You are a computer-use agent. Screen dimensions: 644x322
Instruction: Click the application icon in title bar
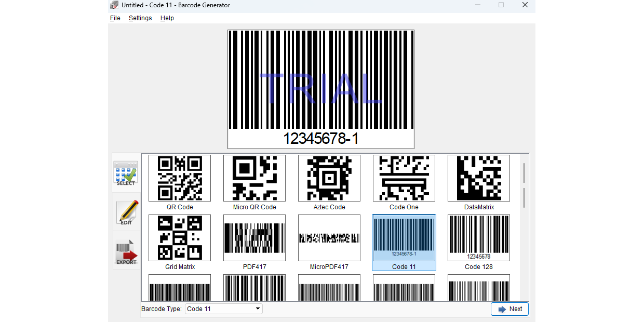[x=114, y=5]
